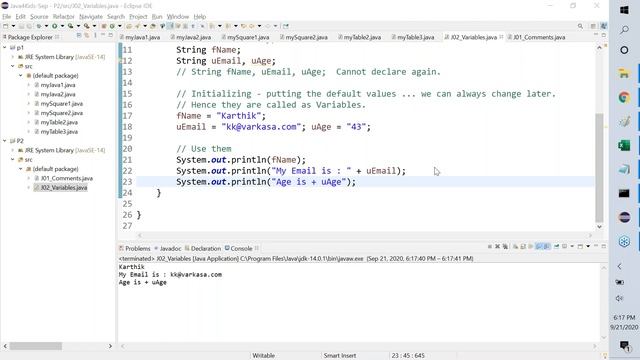
Task: Click the Open Console icon
Action: pos(580,247)
